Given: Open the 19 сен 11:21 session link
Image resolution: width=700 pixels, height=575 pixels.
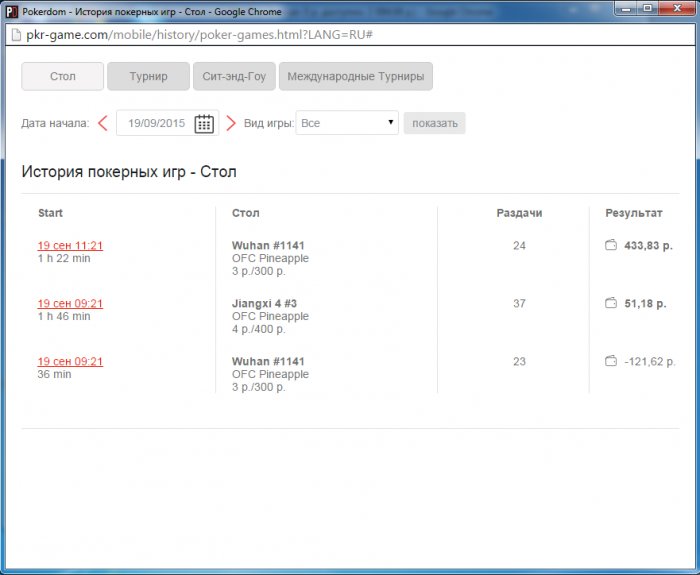Looking at the screenshot, I should coord(70,246).
